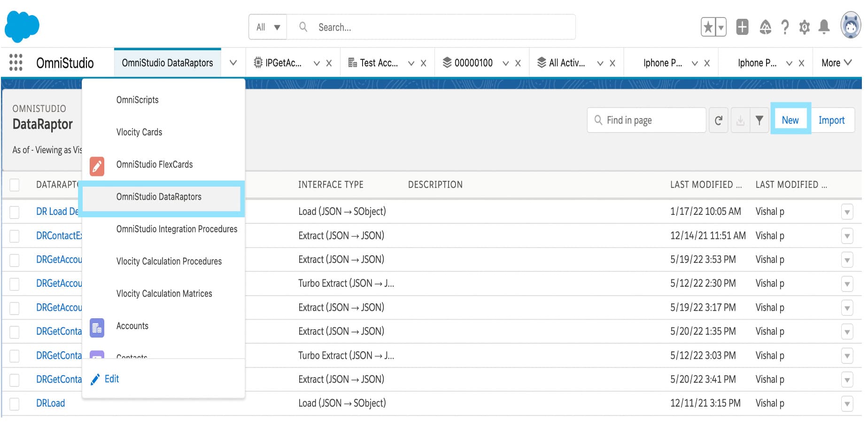868x425 pixels.
Task: Click the Test Acc tab building icon
Action: tap(352, 63)
